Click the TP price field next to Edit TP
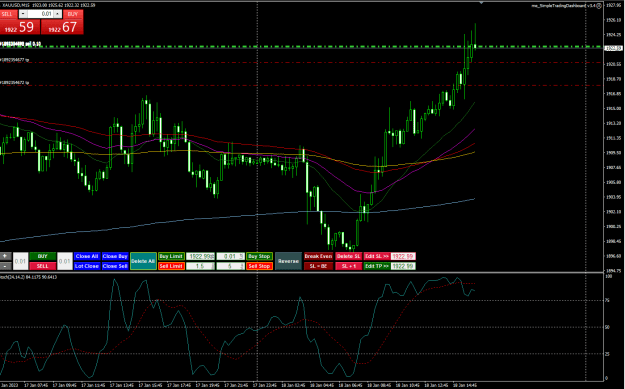Screen dimensions: 625x389 [403, 266]
